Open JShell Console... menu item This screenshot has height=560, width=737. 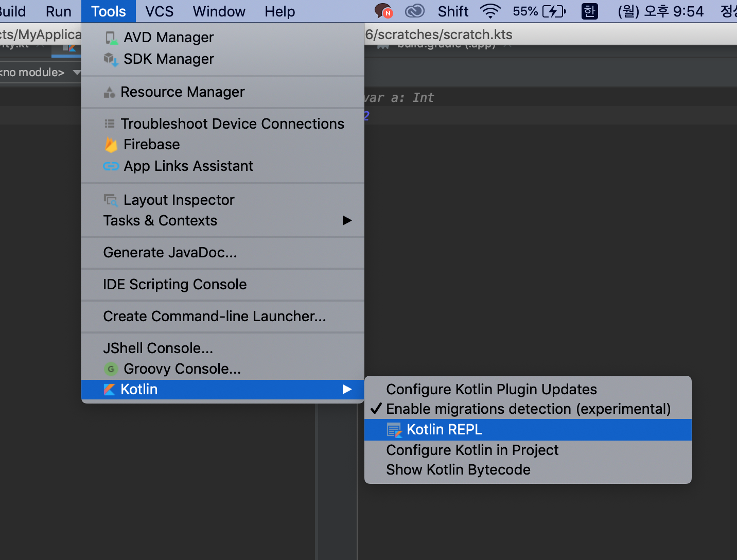tap(223, 348)
